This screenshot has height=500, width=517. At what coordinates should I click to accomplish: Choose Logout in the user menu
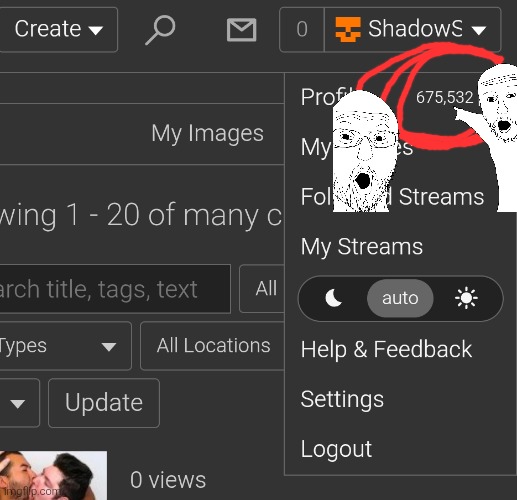pyautogui.click(x=336, y=449)
